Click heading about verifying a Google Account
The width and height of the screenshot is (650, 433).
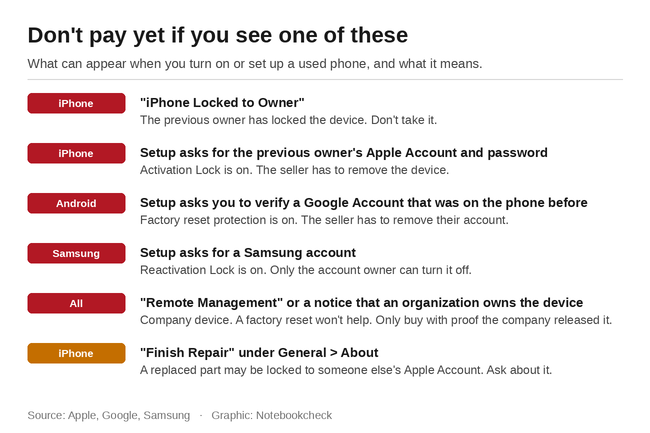click(x=364, y=203)
